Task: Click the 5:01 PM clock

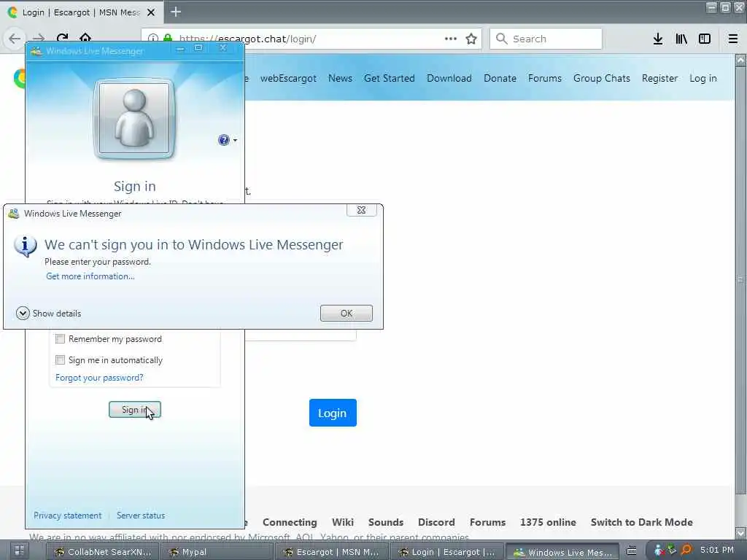Action: coord(717,550)
